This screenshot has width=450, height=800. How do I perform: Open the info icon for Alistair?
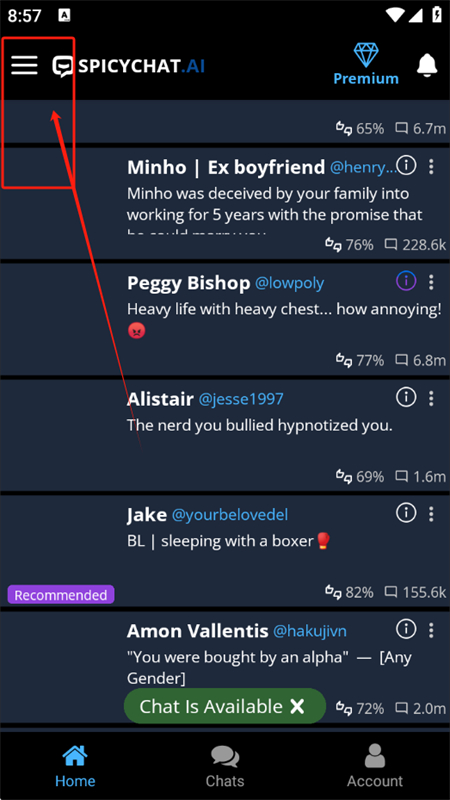(x=406, y=397)
